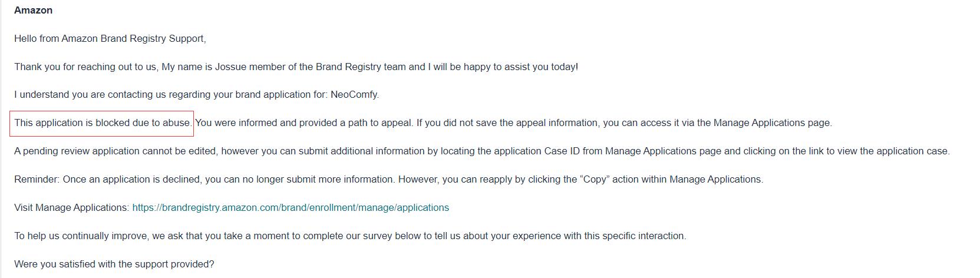Click "A pending review application cannot be edited"
Screen dimensions: 980x278
(x=116, y=151)
